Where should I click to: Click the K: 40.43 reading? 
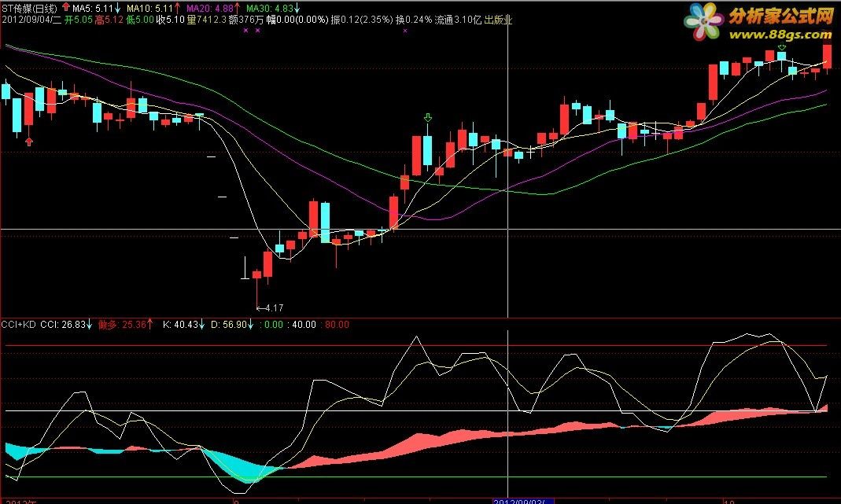pos(180,325)
